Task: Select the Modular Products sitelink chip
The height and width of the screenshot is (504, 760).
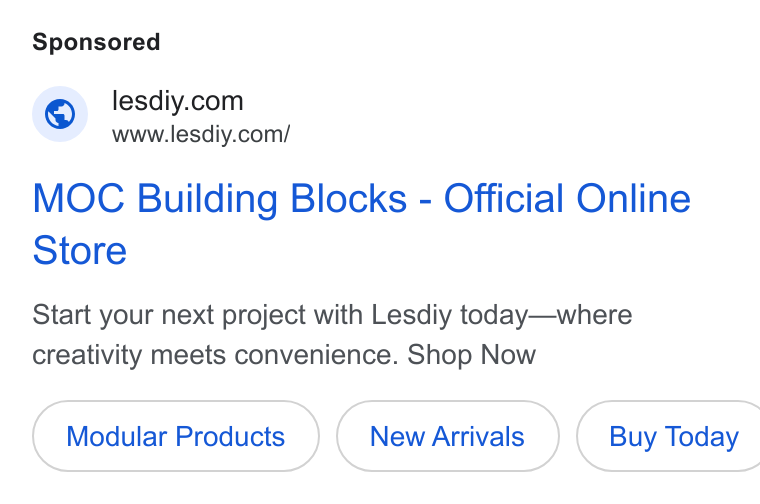Action: 175,436
